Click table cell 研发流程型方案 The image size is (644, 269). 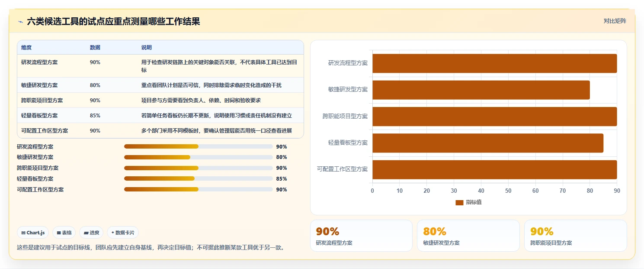point(39,62)
